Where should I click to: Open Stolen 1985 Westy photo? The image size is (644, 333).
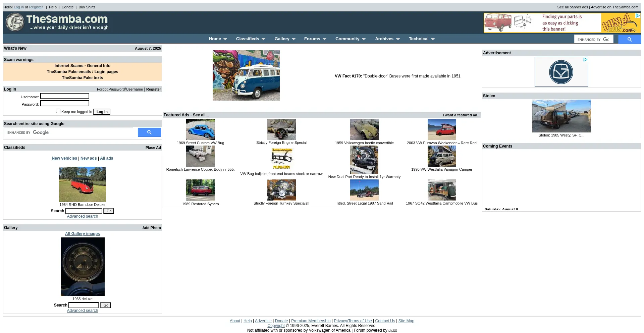[x=561, y=116]
